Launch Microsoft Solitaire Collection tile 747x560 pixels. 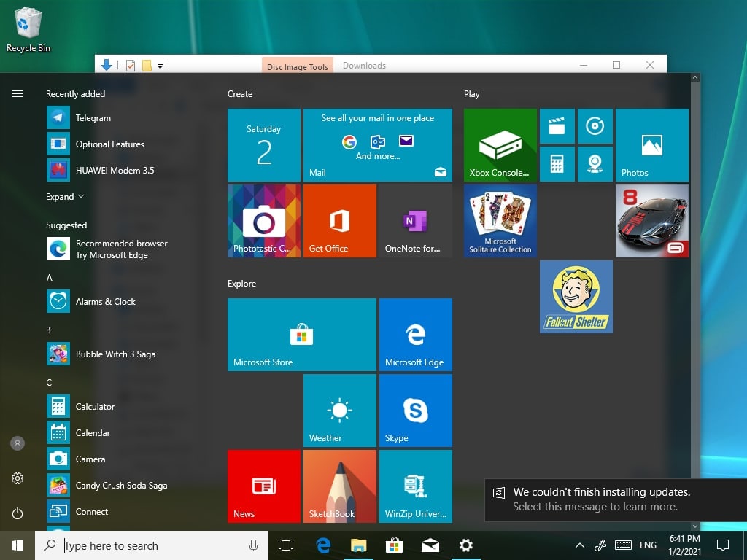pos(500,221)
